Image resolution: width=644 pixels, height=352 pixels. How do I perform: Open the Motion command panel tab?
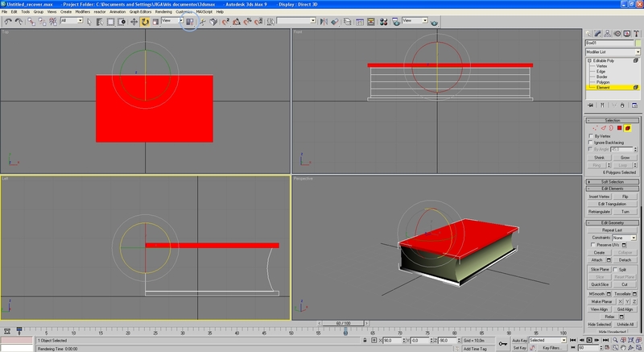pos(617,34)
